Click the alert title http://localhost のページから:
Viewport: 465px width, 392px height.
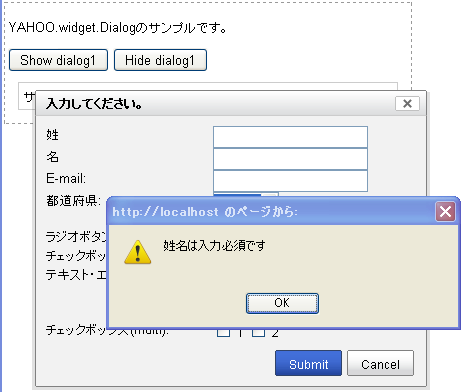(205, 212)
